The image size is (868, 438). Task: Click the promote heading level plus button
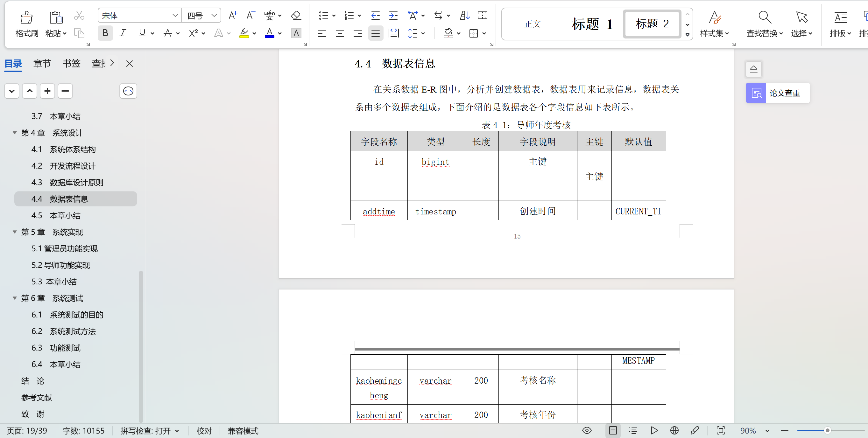[x=47, y=91]
